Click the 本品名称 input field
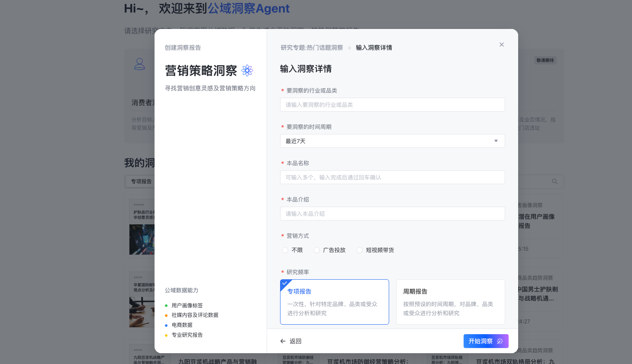The width and height of the screenshot is (632, 364). pos(392,177)
